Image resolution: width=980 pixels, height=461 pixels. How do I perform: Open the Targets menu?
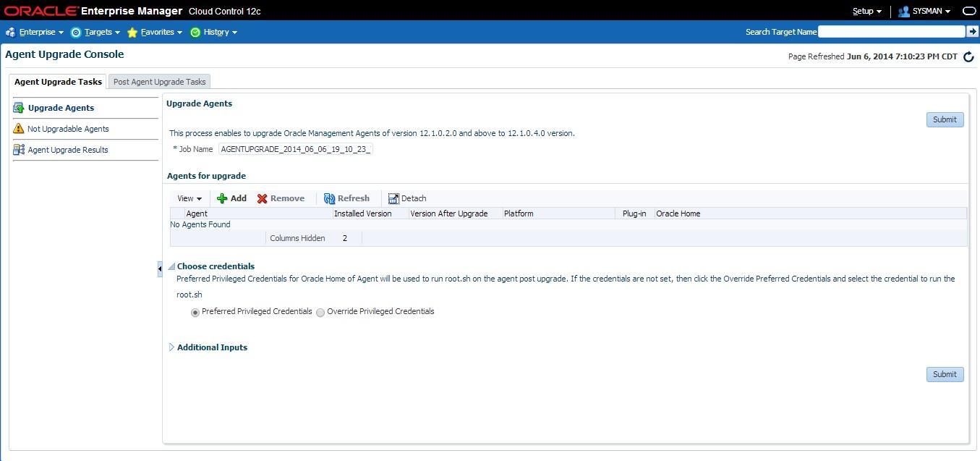[102, 32]
